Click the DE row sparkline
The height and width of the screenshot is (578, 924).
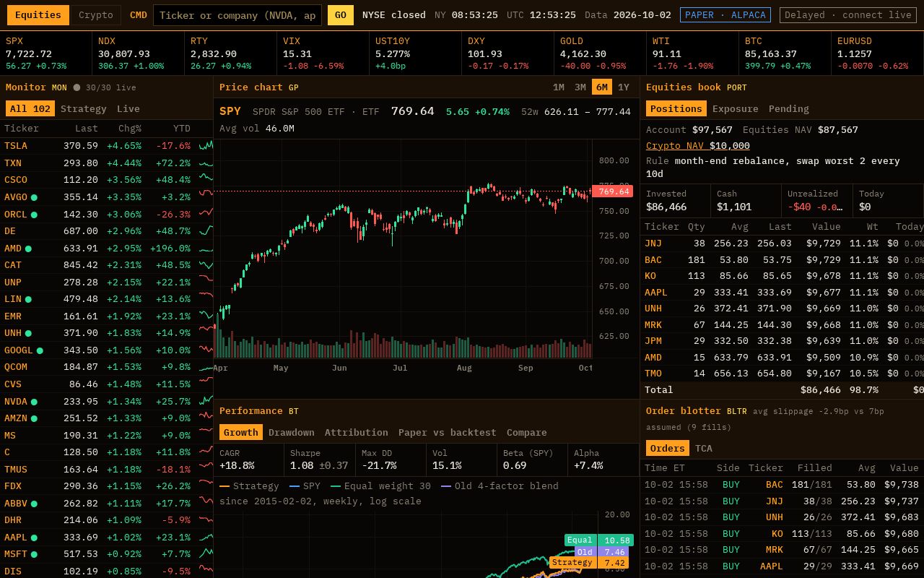pos(206,230)
